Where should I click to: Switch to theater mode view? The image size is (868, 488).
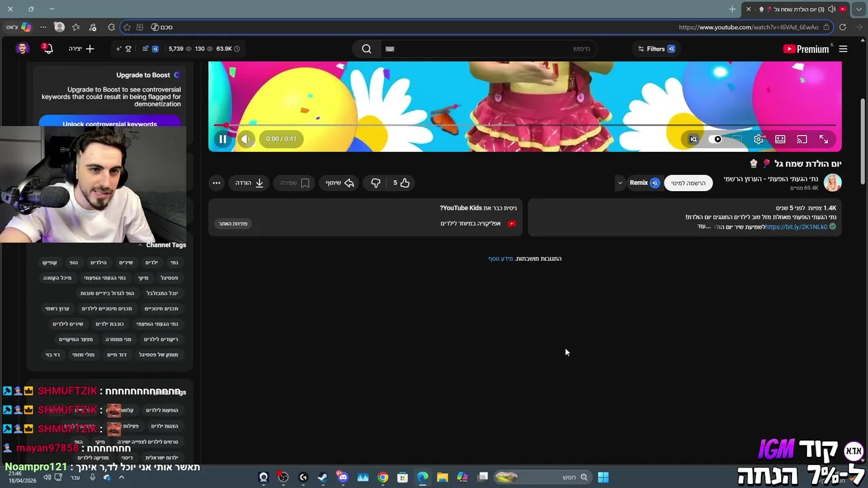click(x=781, y=139)
